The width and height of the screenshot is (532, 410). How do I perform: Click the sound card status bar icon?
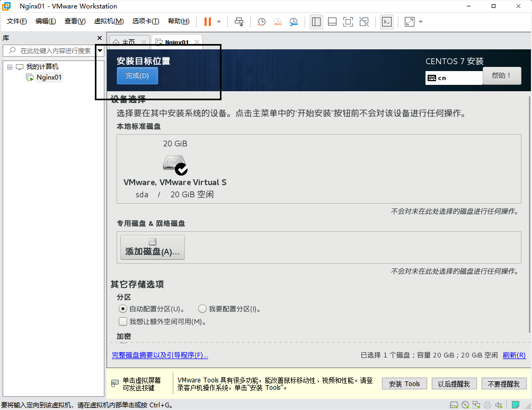pos(499,405)
